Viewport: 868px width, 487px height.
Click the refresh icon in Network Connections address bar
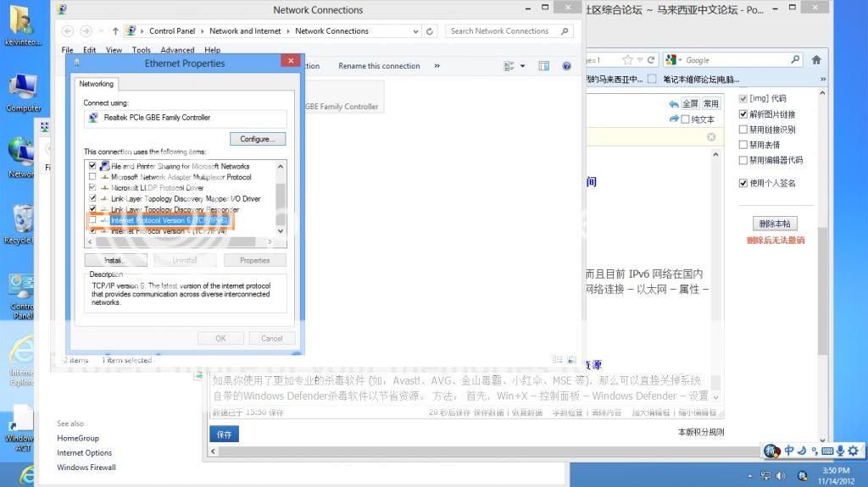click(431, 31)
